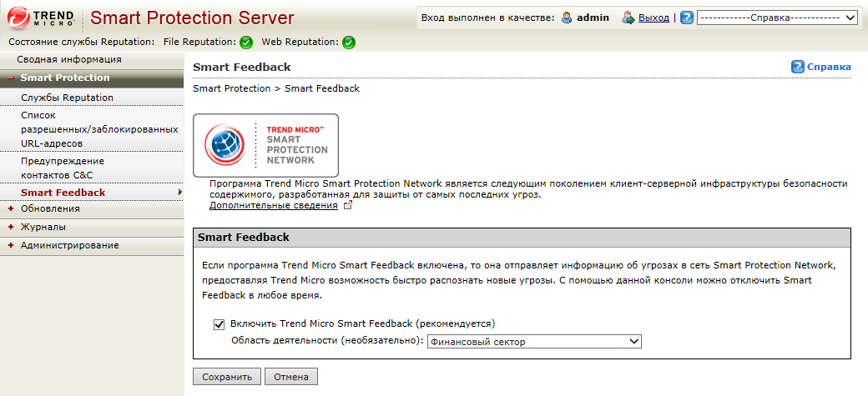Click the Trend Micro logo in header
The image size is (868, 396).
40,17
